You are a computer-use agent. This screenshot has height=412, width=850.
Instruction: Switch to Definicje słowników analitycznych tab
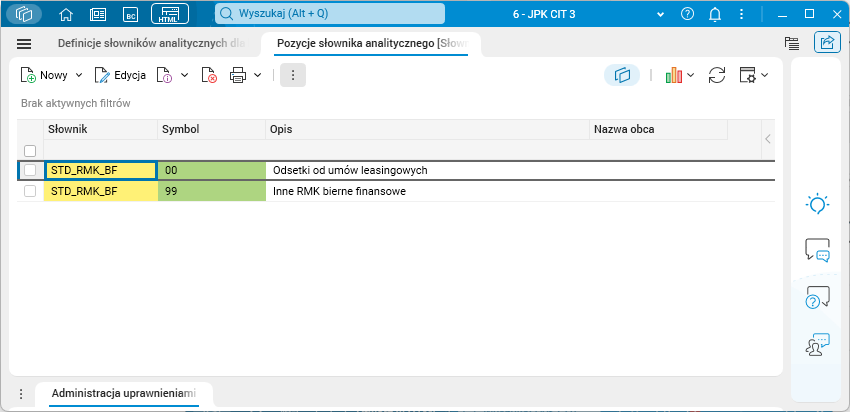[150, 44]
